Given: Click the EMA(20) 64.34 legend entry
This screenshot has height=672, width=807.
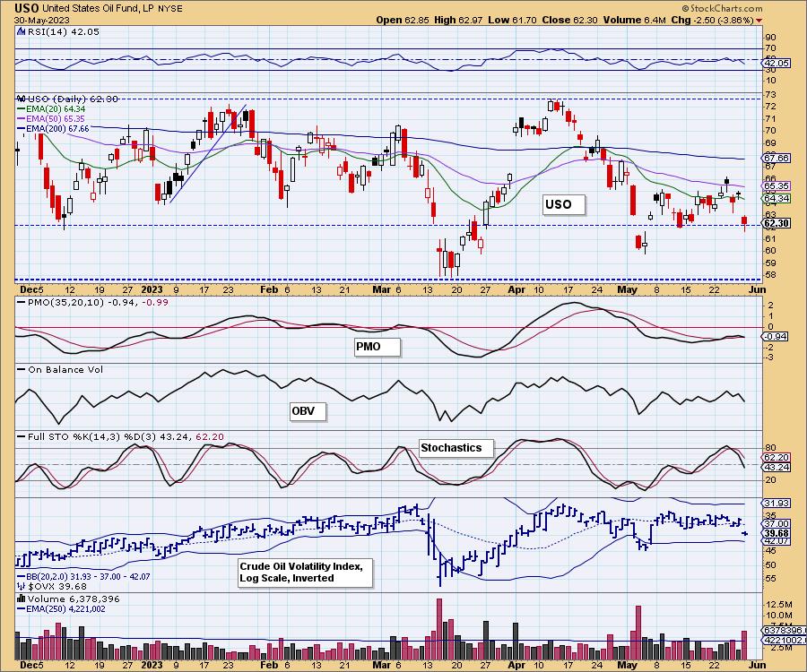Looking at the screenshot, I should pyautogui.click(x=51, y=109).
